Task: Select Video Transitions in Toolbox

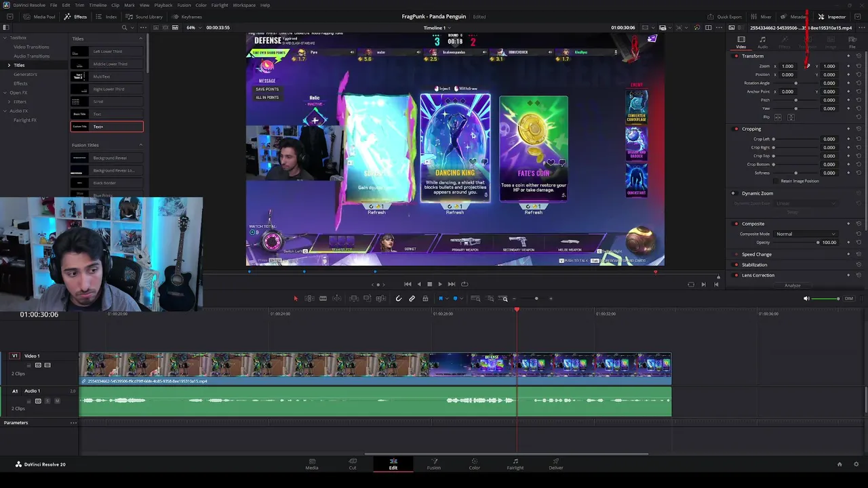Action: pyautogui.click(x=31, y=47)
